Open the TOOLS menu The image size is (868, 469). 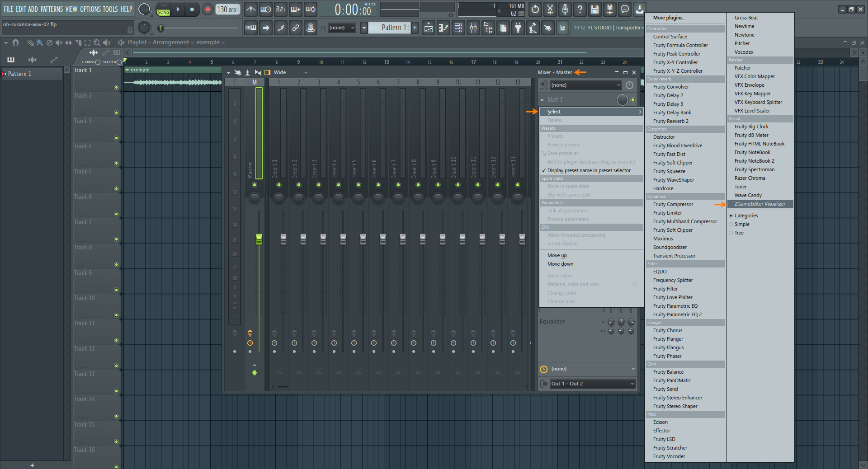coord(110,9)
